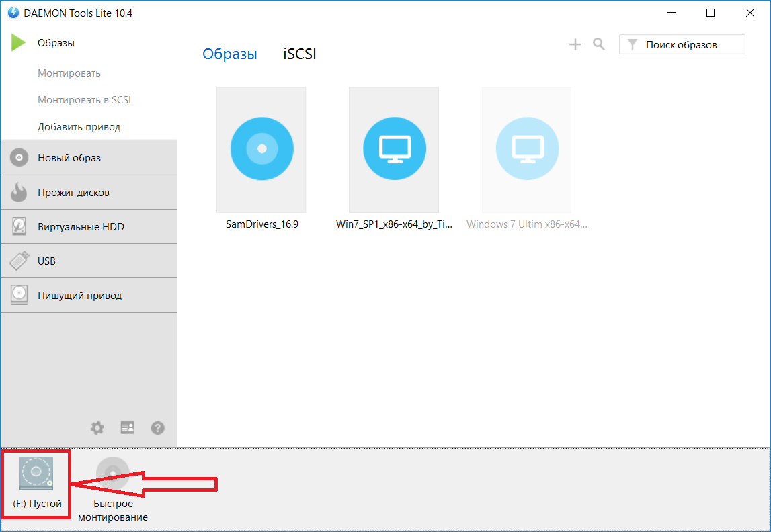This screenshot has height=532, width=771.
Task: Click the license card icon
Action: pos(128,427)
